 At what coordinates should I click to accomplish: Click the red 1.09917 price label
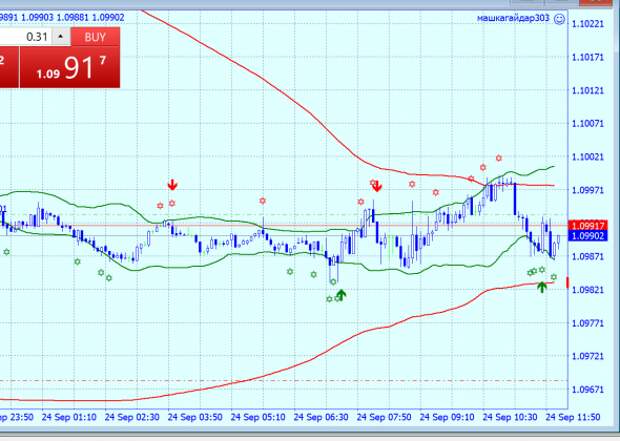[x=588, y=226]
